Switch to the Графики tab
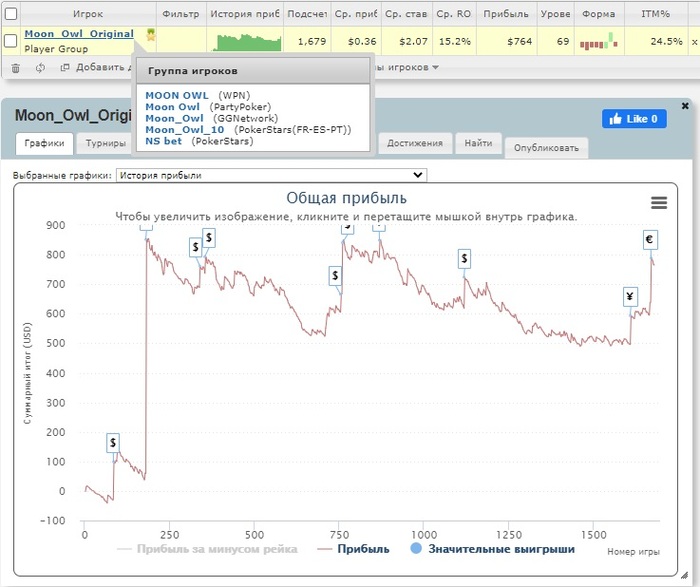700x587 pixels. pyautogui.click(x=44, y=143)
